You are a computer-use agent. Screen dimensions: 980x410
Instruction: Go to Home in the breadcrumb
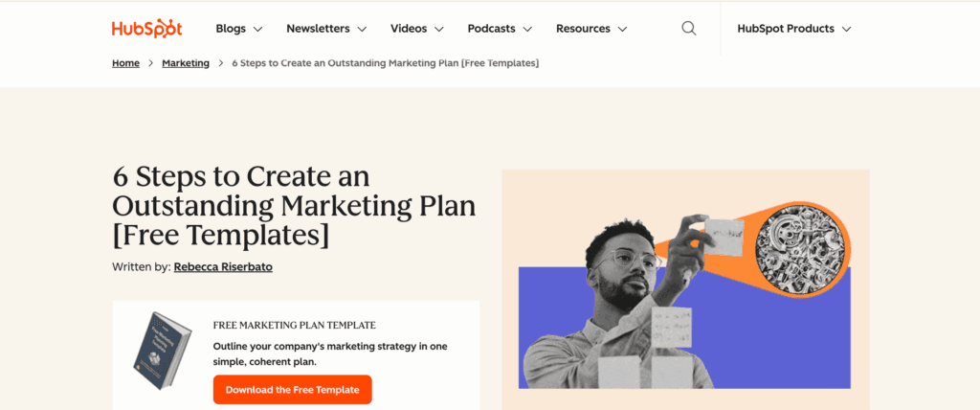point(125,63)
